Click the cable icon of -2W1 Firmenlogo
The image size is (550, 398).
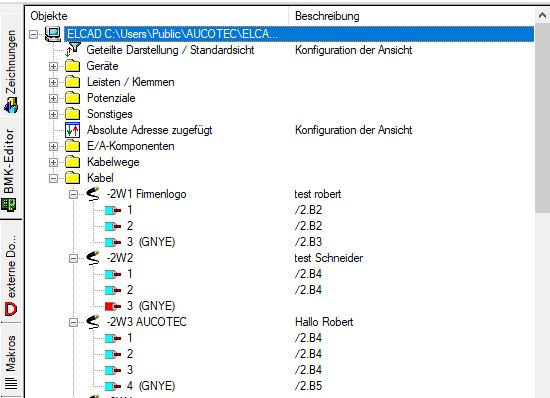coord(93,194)
